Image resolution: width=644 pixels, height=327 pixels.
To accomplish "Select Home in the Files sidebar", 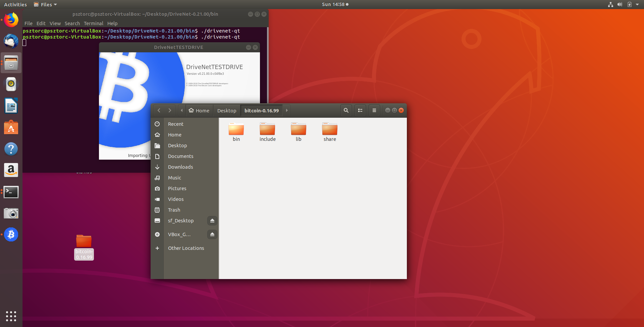I will [184, 135].
